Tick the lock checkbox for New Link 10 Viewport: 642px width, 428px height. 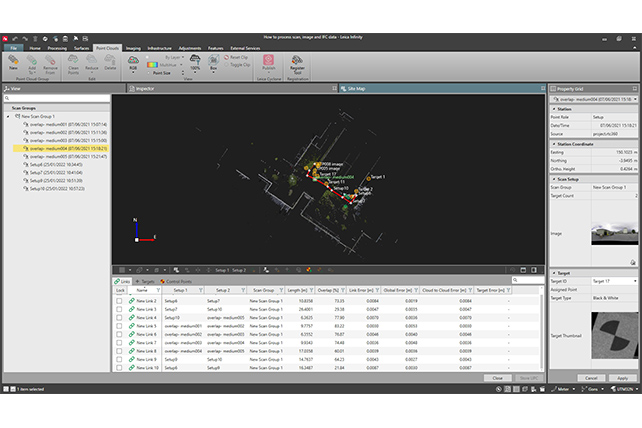[118, 368]
